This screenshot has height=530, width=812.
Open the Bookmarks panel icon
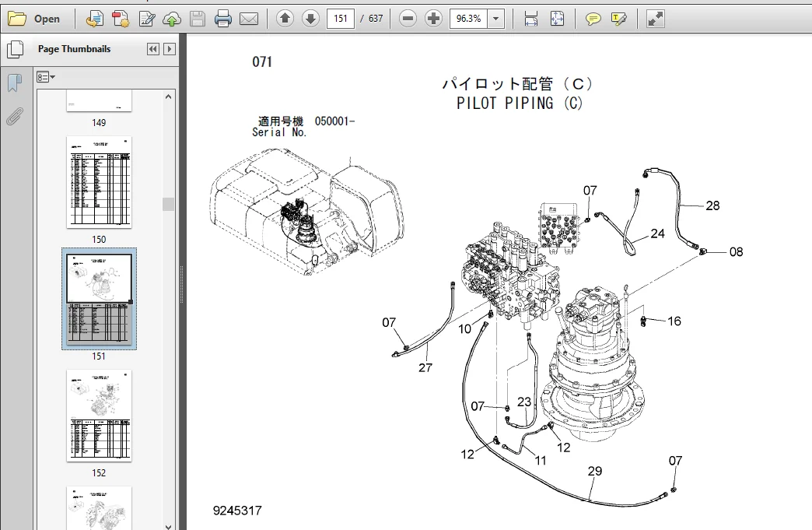(15, 83)
